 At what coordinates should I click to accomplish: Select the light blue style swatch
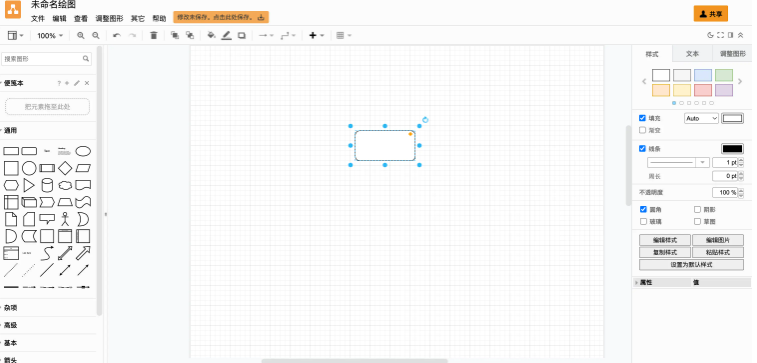point(703,75)
